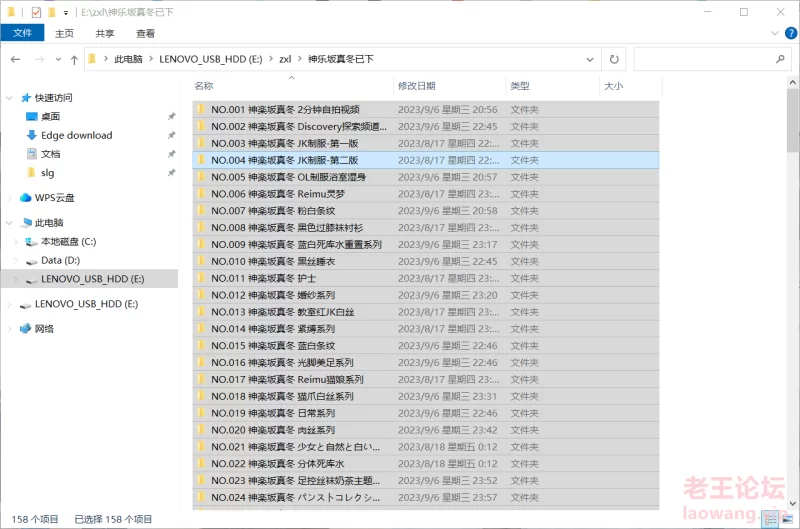
Task: Sort by the 修改日期 column header
Action: tap(451, 86)
